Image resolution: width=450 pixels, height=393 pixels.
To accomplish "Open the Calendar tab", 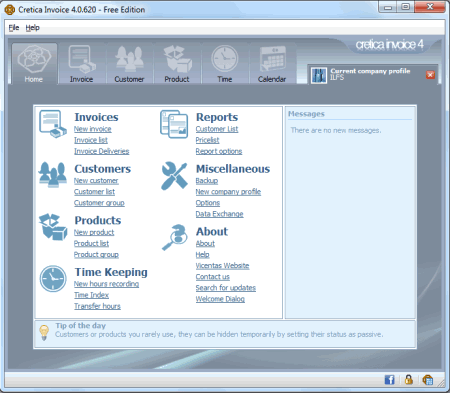I will click(272, 64).
